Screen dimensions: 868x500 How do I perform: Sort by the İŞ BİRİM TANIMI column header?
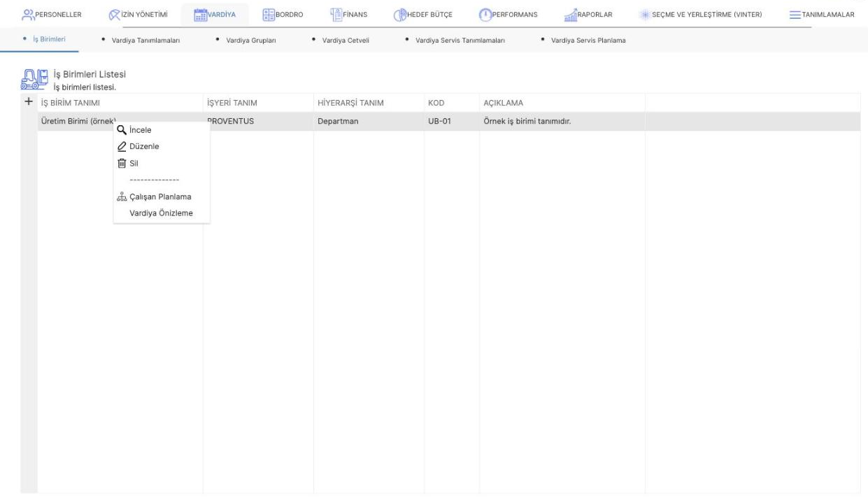120,103
